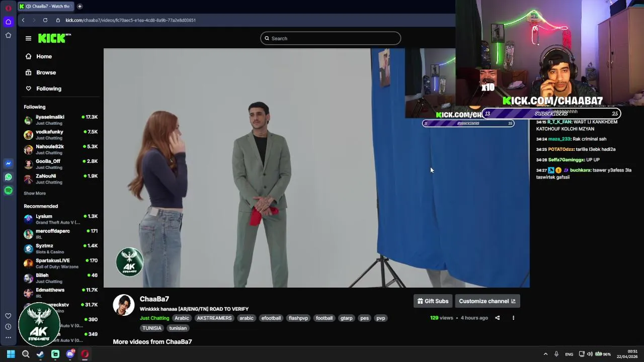Screen dimensions: 644x362
Task: Open the Opera menu logo icon
Action: pyautogui.click(x=8, y=8)
